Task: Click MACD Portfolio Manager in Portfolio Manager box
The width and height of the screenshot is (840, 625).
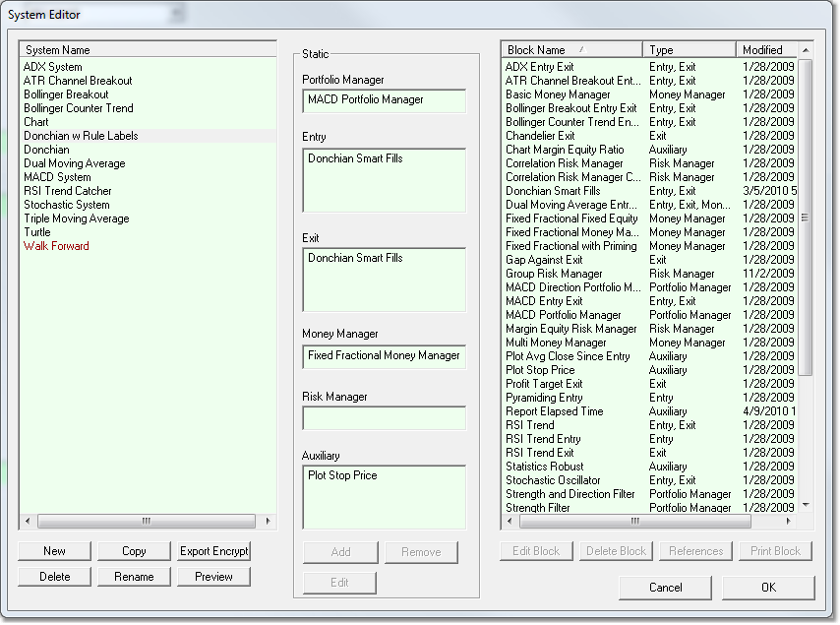Action: click(365, 99)
